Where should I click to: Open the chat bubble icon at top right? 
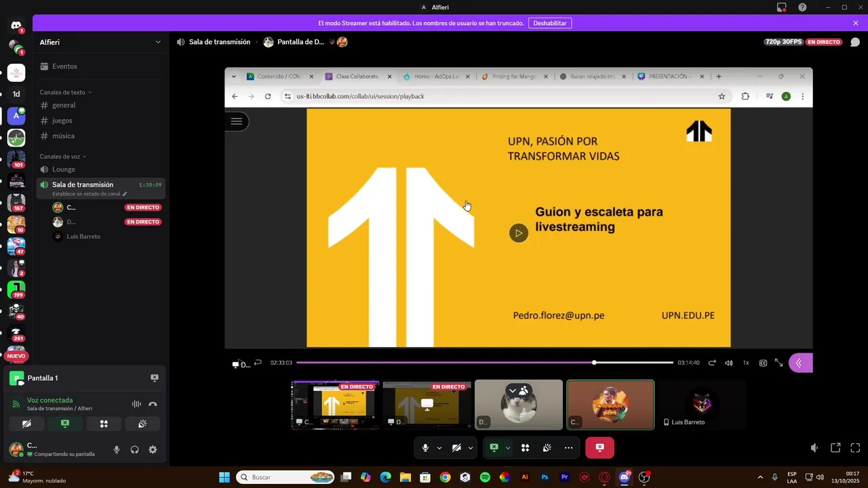click(855, 42)
